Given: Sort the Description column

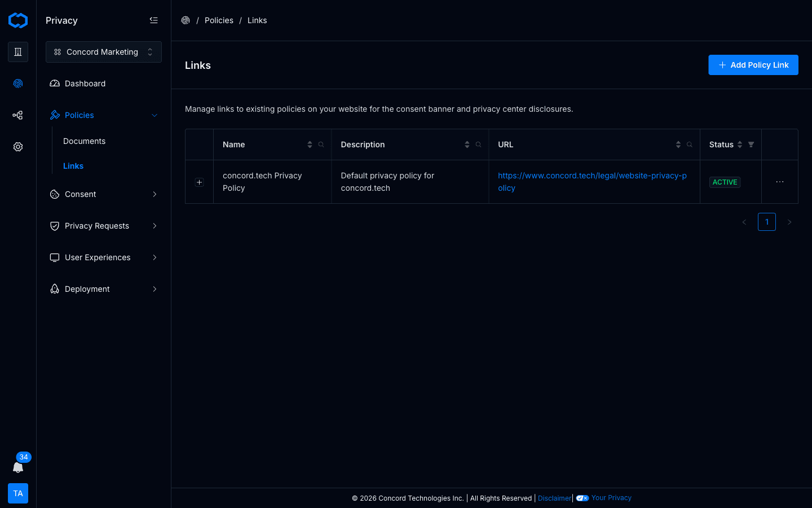Looking at the screenshot, I should click(x=467, y=144).
